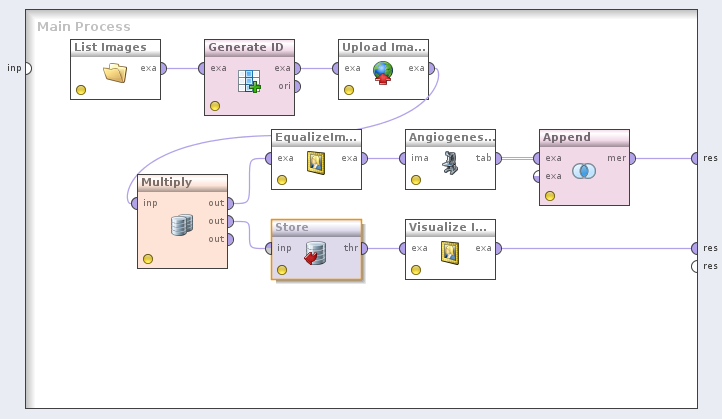The image size is (722, 419).
Task: Click the Append merge circles icon
Action: click(584, 171)
